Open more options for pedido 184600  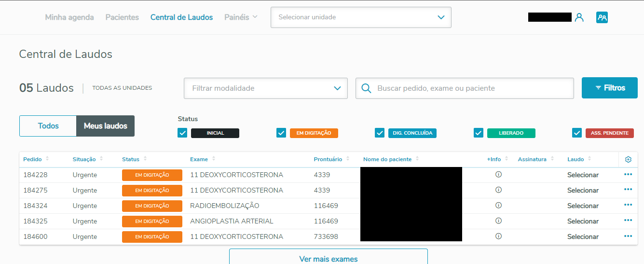[628, 236]
